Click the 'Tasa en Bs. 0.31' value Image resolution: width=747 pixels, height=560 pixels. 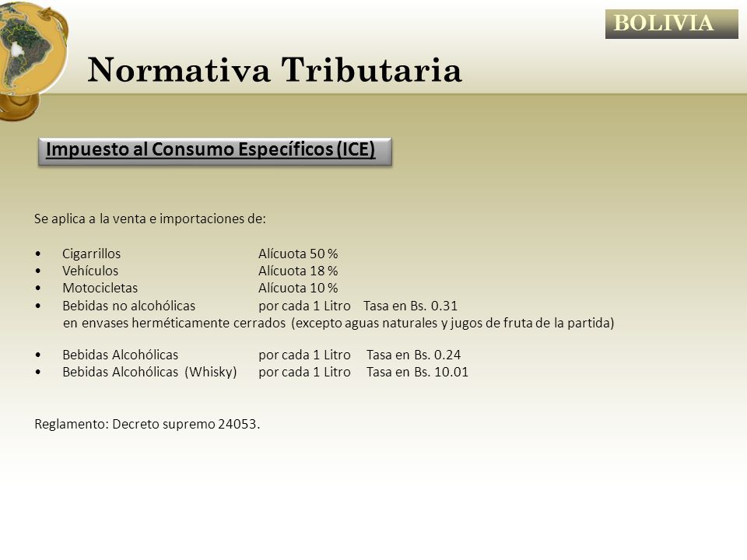tap(410, 306)
